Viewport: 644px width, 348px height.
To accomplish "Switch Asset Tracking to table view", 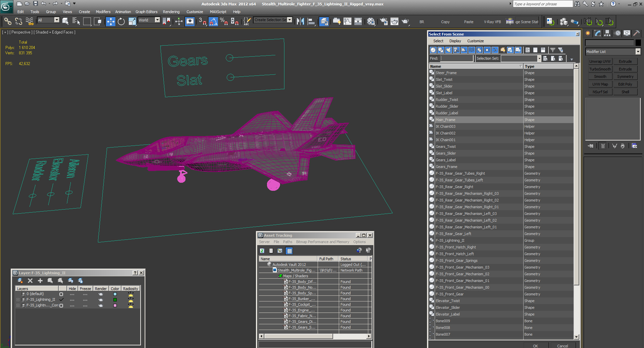I will click(x=289, y=251).
